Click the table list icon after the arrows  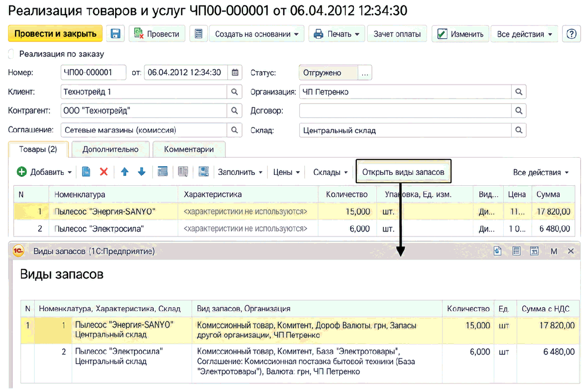pos(163,172)
